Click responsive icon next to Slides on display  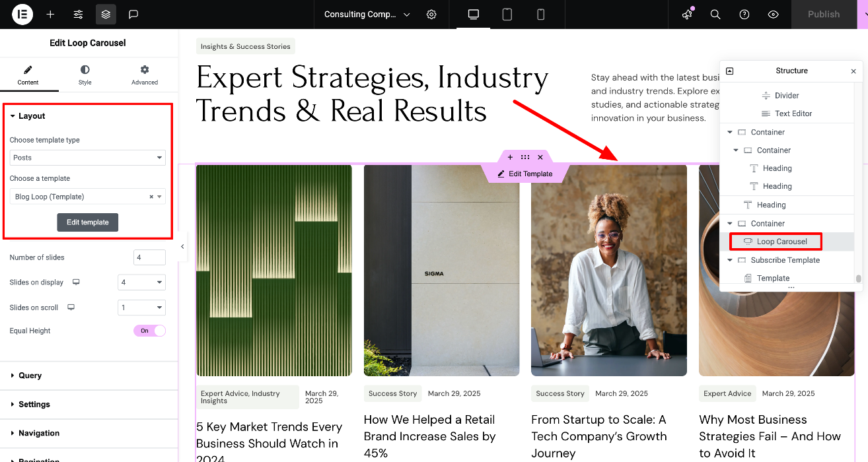(76, 282)
